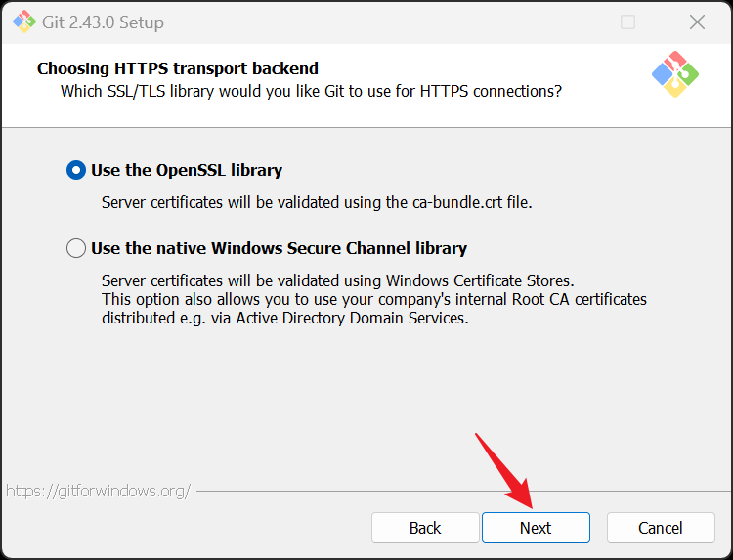733x560 pixels.
Task: Click the ca-bundle.crt description text
Action: [x=317, y=203]
